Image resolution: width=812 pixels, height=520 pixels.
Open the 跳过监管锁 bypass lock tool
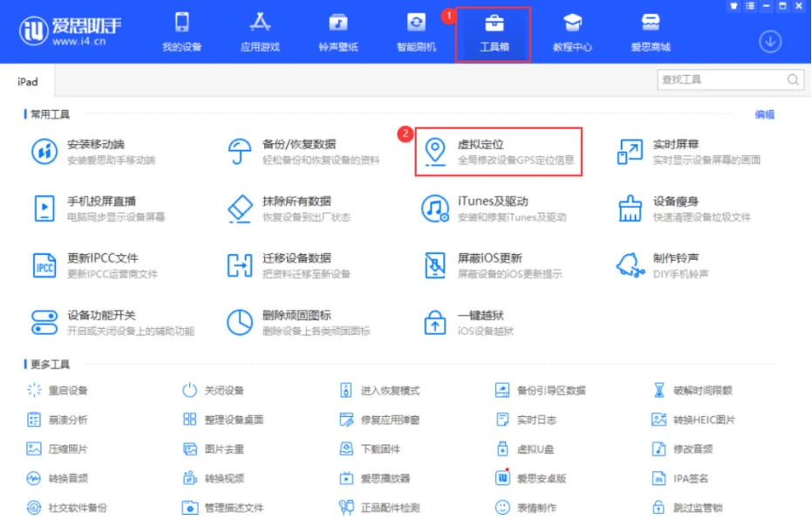689,508
